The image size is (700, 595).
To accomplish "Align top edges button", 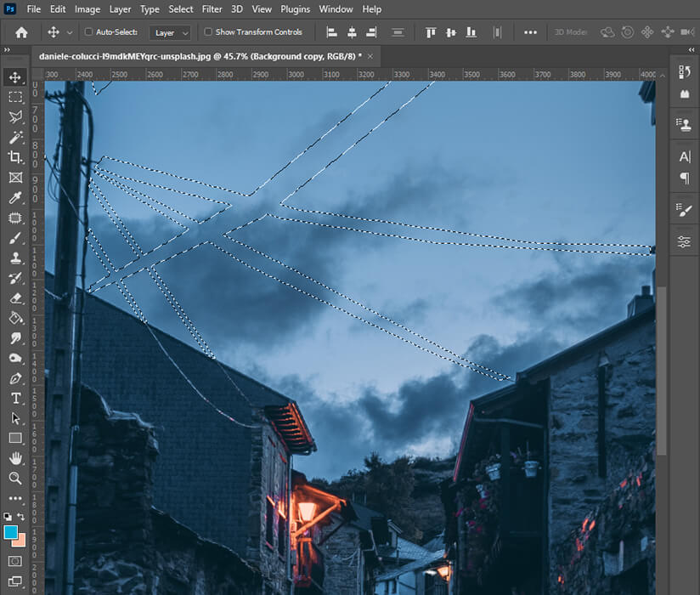I will coord(431,32).
